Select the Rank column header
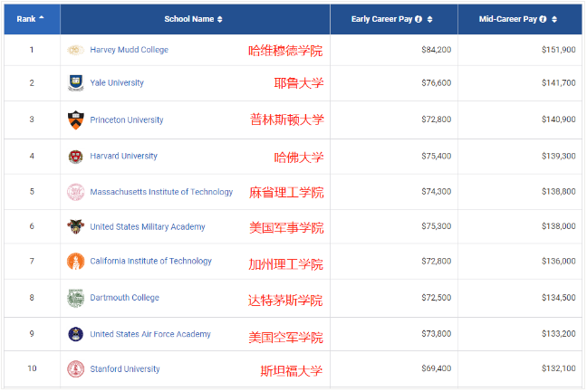587x392 pixels. pos(25,19)
